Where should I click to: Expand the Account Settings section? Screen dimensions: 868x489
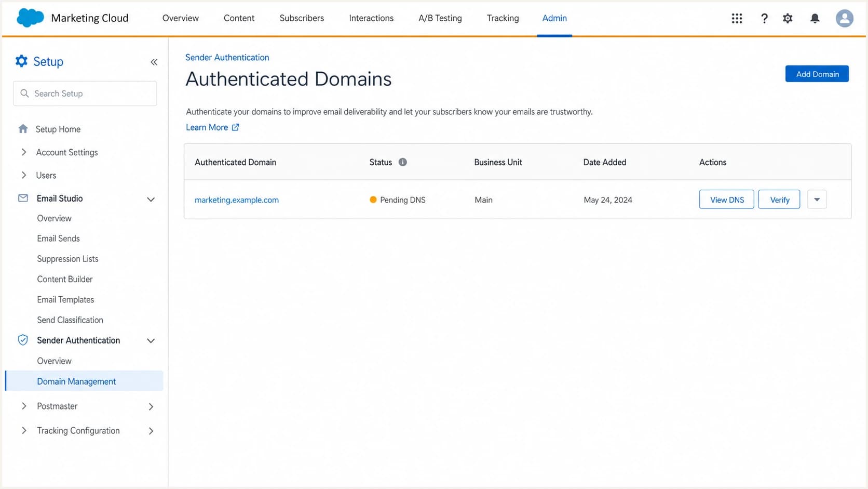coord(24,152)
